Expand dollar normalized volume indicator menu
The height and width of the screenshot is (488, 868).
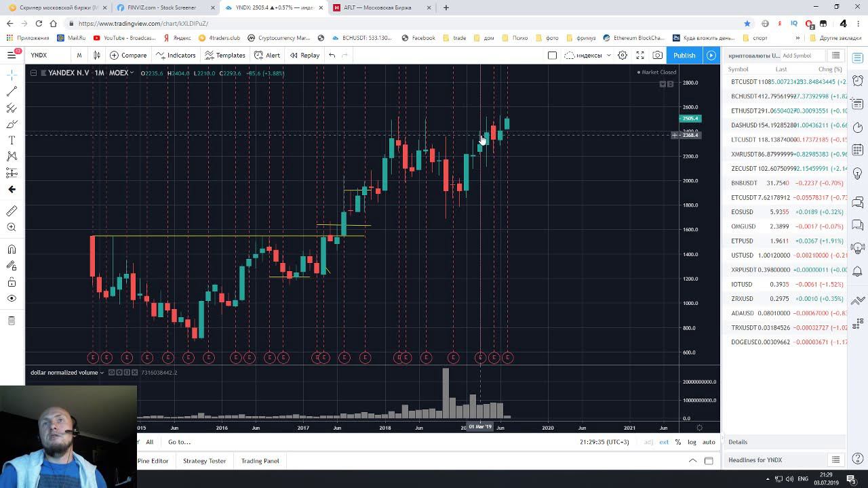tap(102, 373)
